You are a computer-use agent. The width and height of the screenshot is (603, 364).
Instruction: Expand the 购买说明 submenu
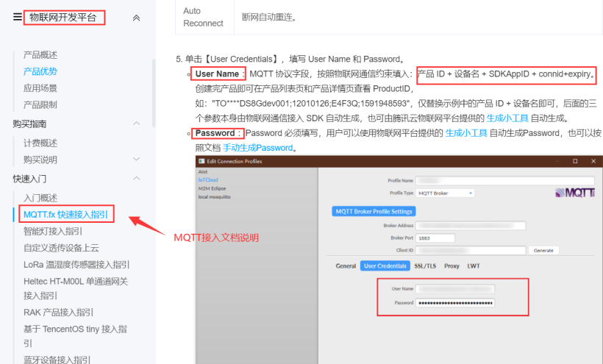[136, 160]
